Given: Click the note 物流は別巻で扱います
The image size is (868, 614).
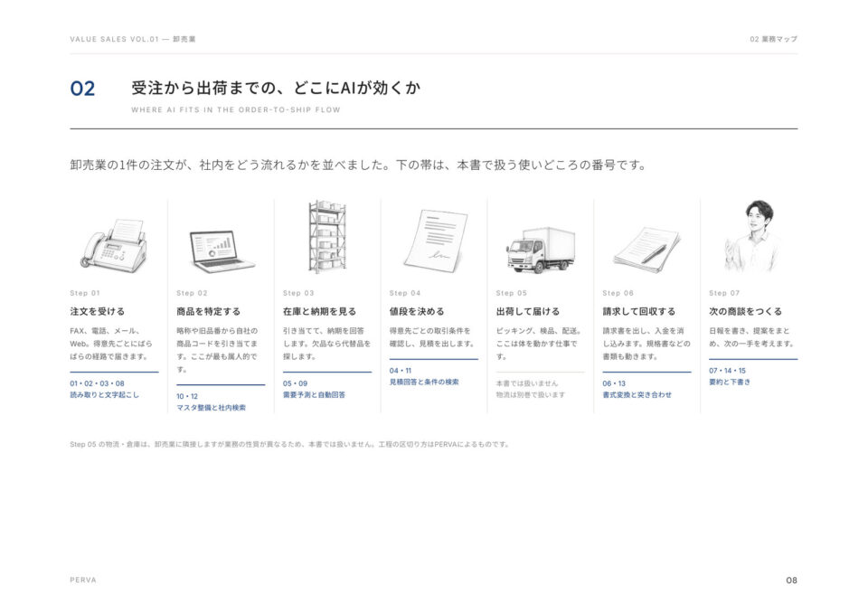Looking at the screenshot, I should pyautogui.click(x=531, y=395).
